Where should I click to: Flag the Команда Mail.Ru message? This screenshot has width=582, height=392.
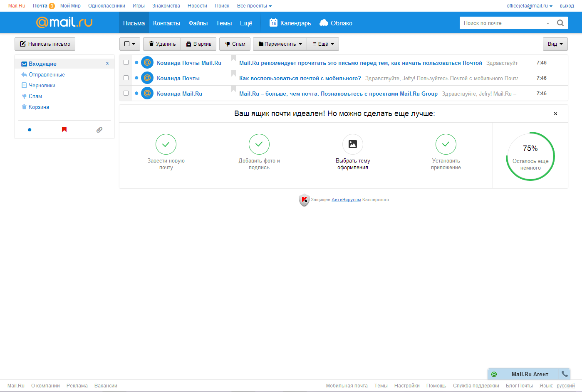pos(233,89)
